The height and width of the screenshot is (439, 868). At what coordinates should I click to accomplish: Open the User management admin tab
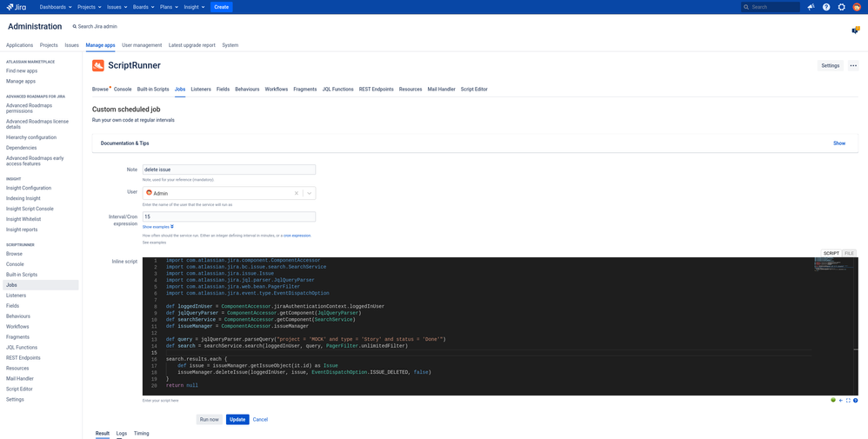pos(142,45)
